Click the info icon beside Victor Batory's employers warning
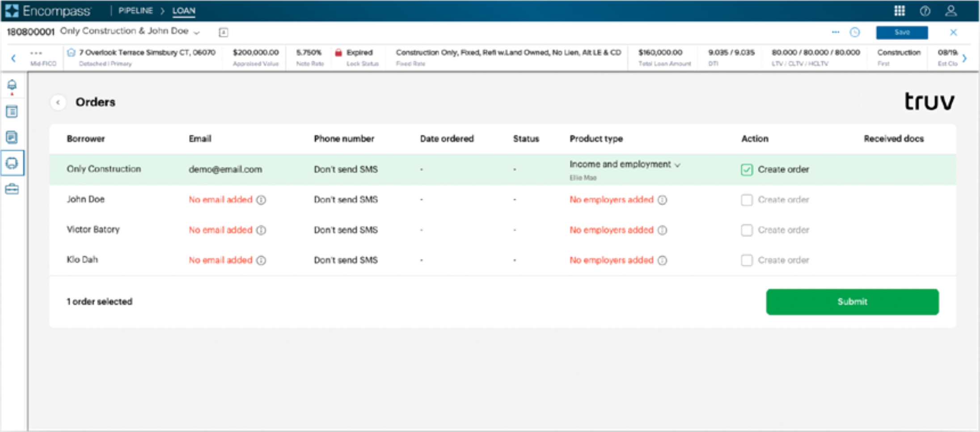Image resolution: width=980 pixels, height=432 pixels. click(x=663, y=230)
